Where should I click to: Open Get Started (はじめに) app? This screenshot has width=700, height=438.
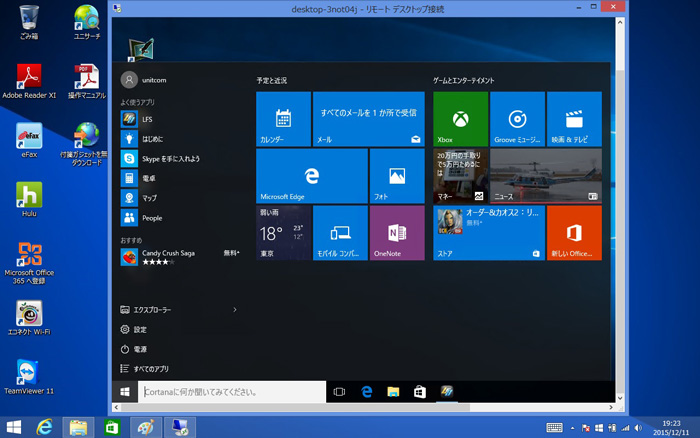(179, 139)
